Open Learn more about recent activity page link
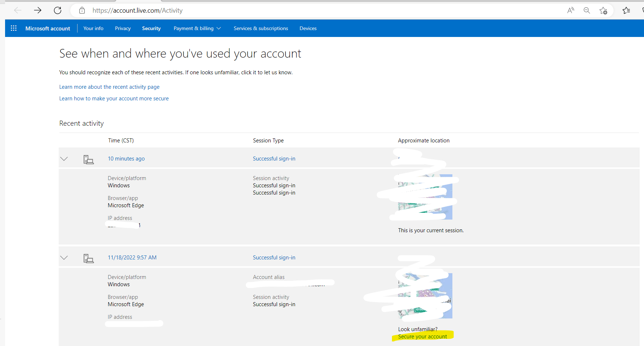Screen dimensions: 644x346 click(109, 87)
